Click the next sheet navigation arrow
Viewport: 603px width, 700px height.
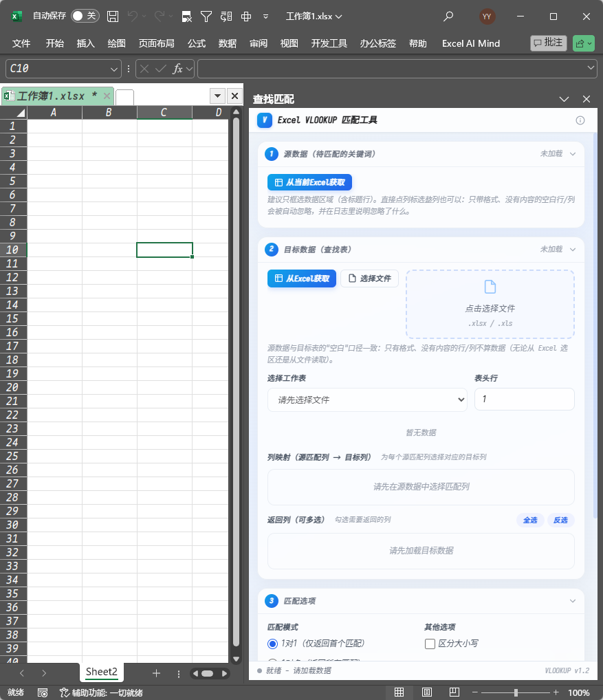pos(44,673)
